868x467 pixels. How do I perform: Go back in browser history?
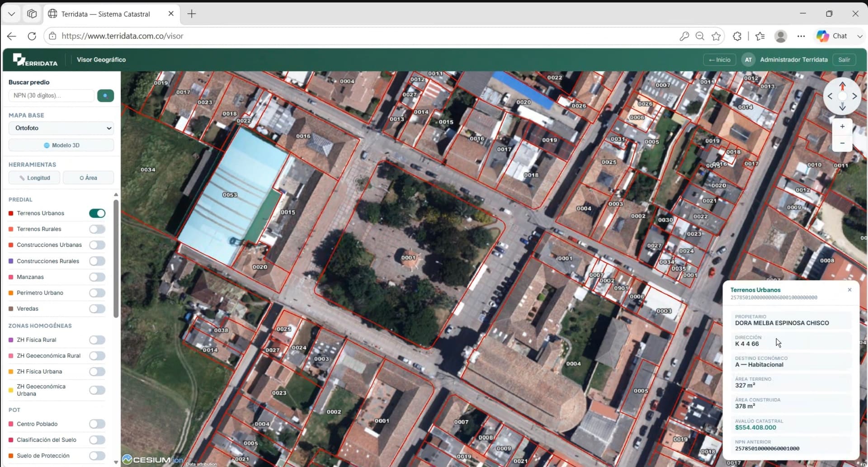tap(12, 36)
